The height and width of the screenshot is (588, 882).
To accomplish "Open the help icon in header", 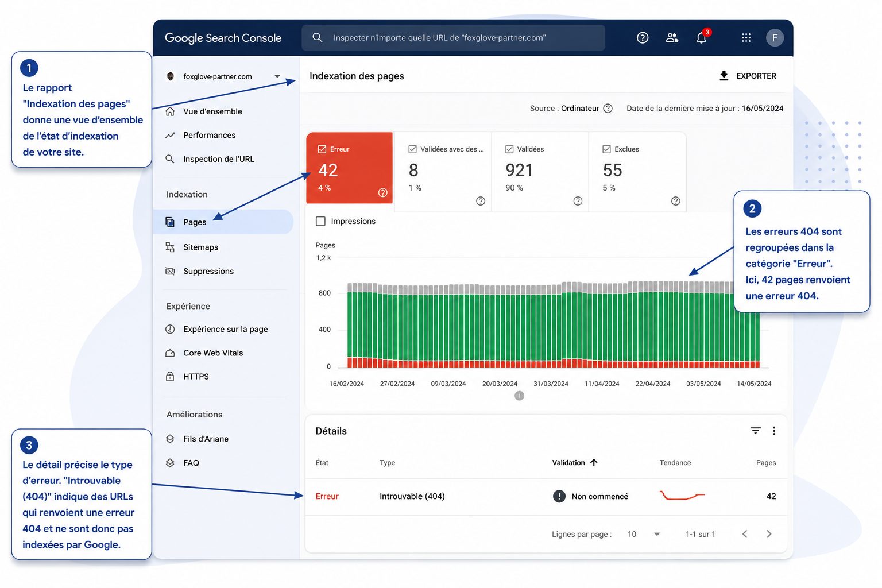I will 643,38.
